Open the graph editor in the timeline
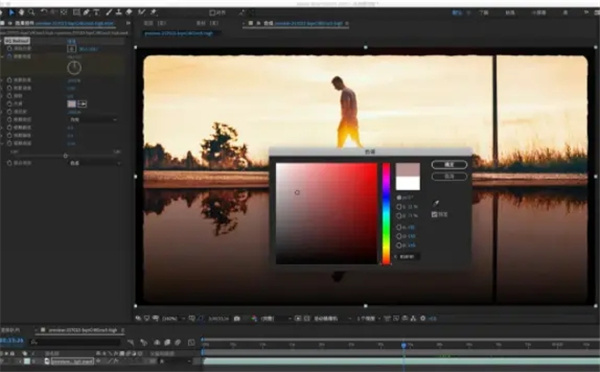Viewport: 600px width, 372px height. pos(192,342)
